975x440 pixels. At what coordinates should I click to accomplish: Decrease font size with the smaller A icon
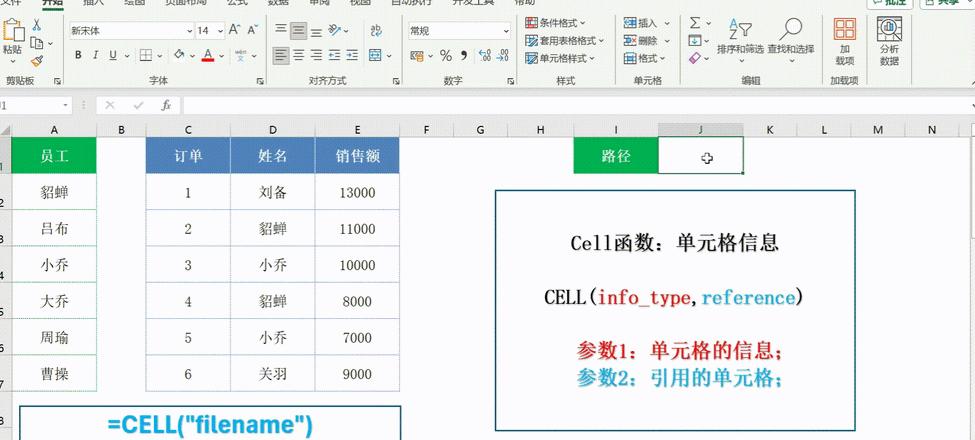(x=252, y=30)
